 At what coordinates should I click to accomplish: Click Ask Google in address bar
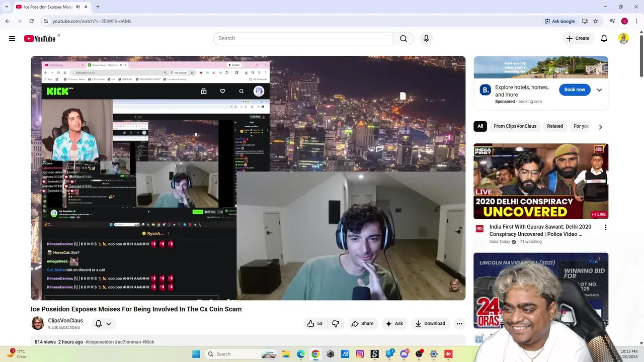559,21
